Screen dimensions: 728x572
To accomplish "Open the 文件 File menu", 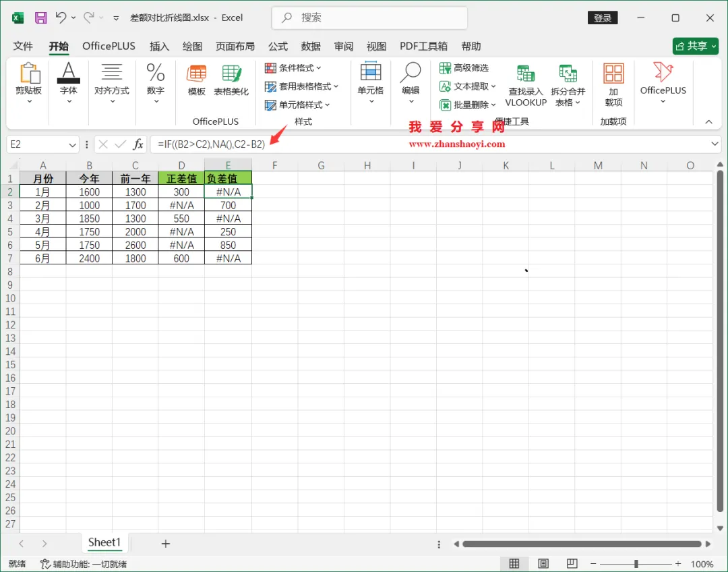I will pyautogui.click(x=23, y=46).
